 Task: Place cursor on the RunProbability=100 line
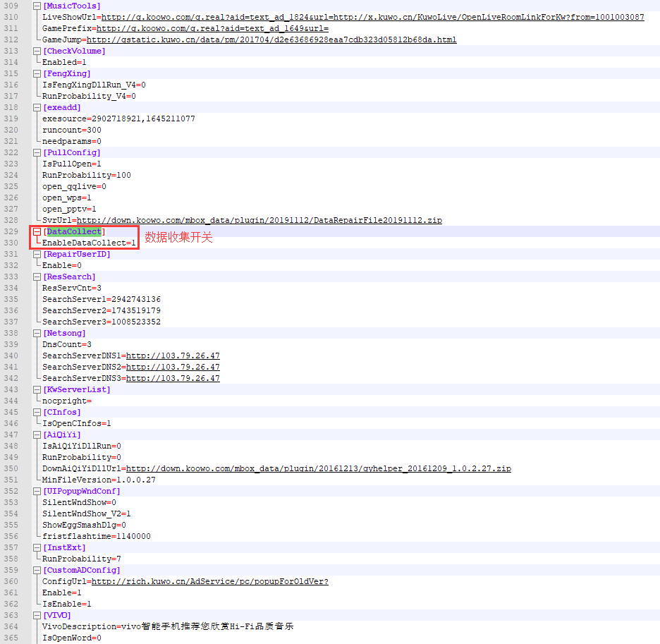click(x=86, y=175)
